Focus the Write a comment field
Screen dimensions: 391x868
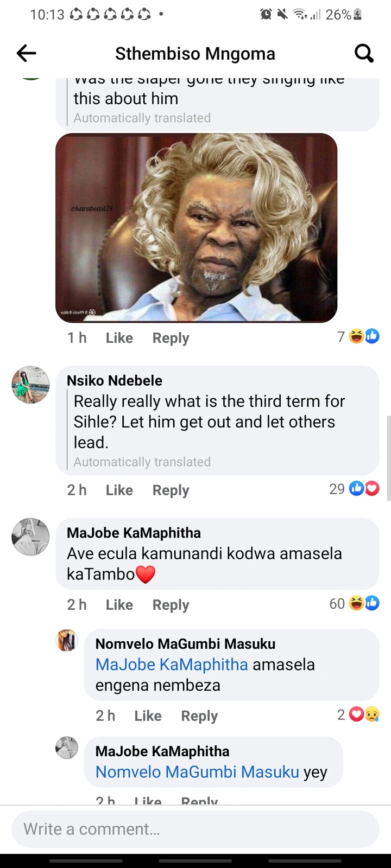(195, 829)
